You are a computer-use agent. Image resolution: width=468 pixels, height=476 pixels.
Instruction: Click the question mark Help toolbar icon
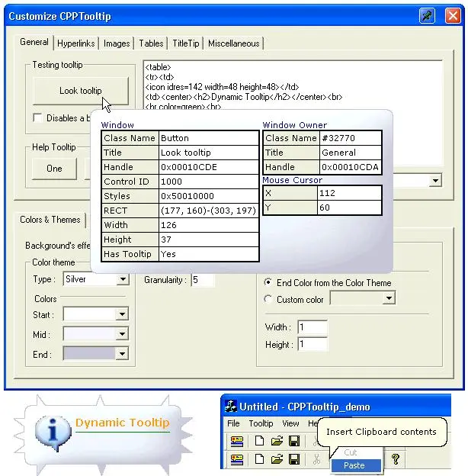pos(396,459)
